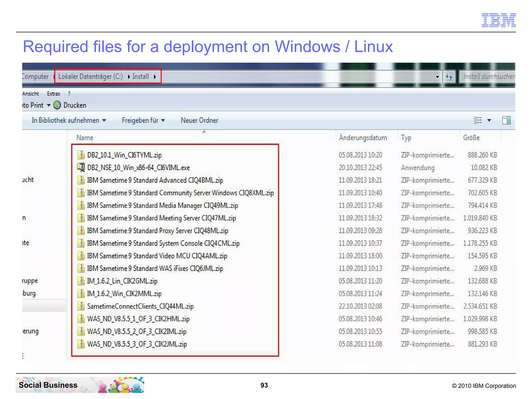This screenshot has height=399, width=532.
Task: Toggle the preview pane icon
Action: click(506, 120)
